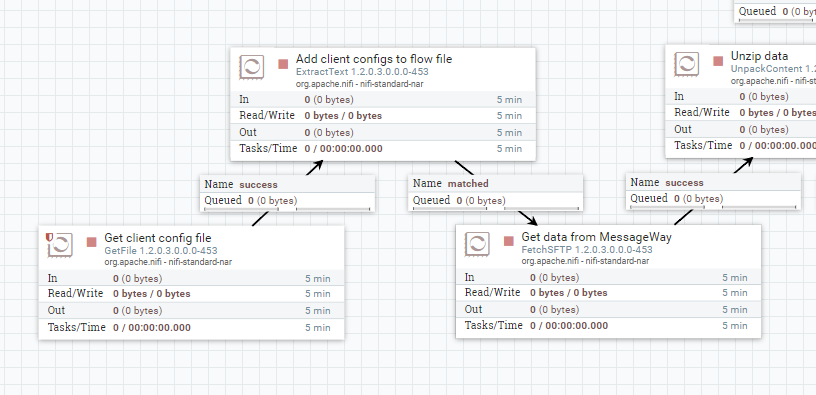This screenshot has width=816, height=395.
Task: Click the ExtractText processor icon
Action: point(251,67)
